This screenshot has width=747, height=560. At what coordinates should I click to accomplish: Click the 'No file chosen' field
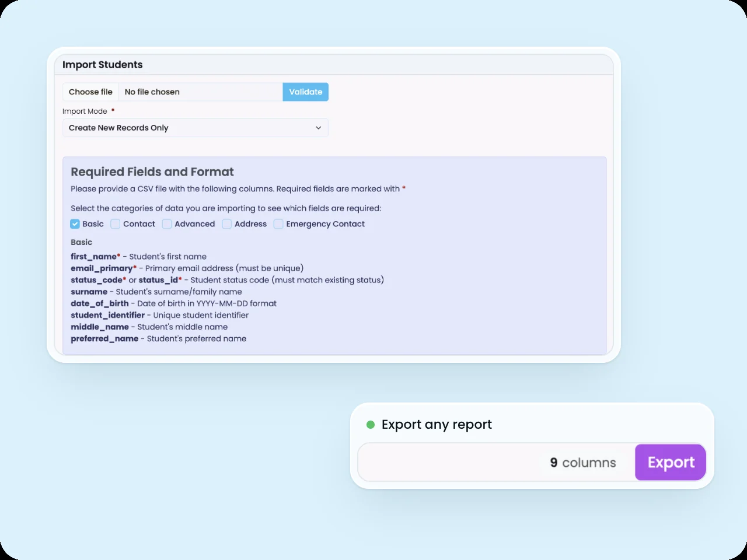point(201,92)
